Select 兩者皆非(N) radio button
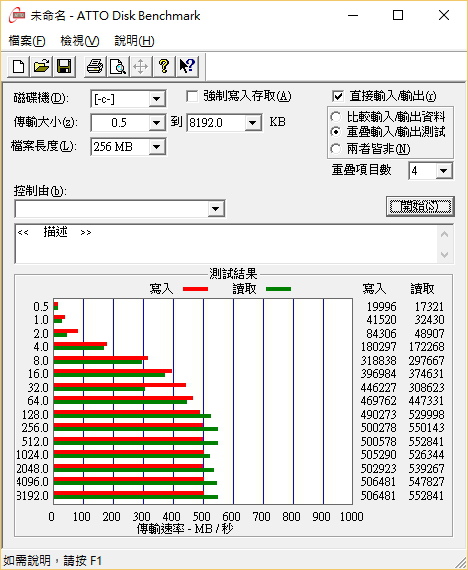468x570 pixels. click(336, 148)
